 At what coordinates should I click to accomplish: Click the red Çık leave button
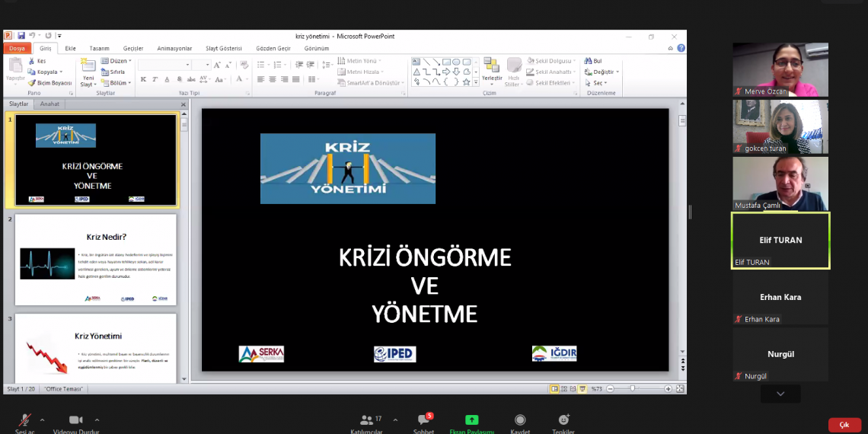click(x=844, y=425)
